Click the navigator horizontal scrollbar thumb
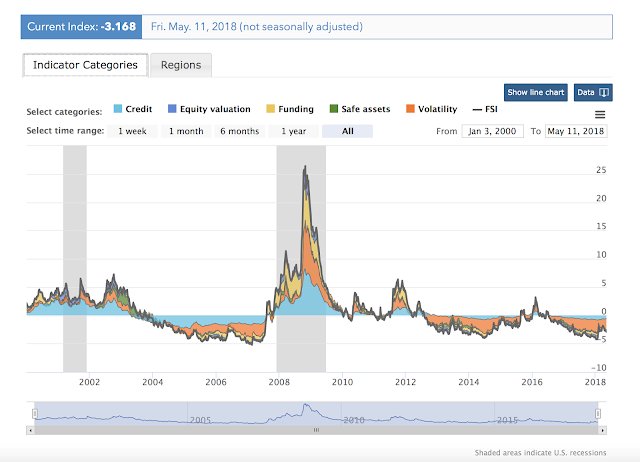This screenshot has width=640, height=462. [316, 429]
